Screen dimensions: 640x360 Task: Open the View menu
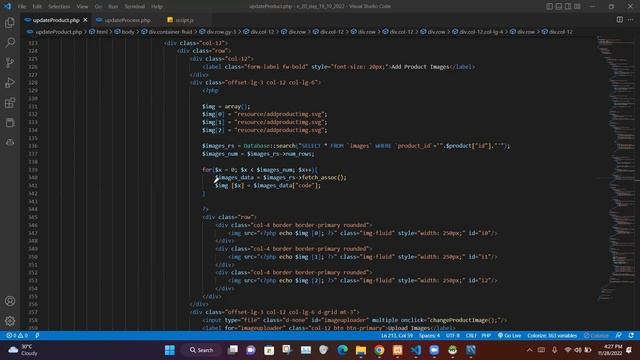pyautogui.click(x=82, y=7)
